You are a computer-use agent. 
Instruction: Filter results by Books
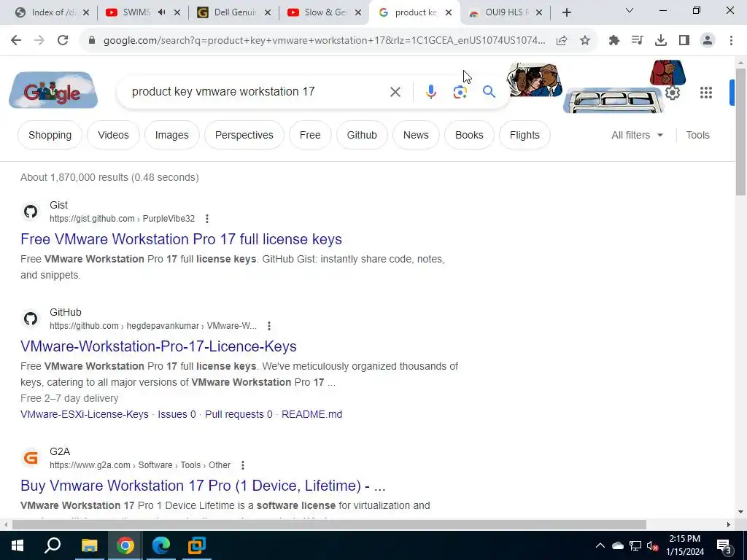click(469, 135)
